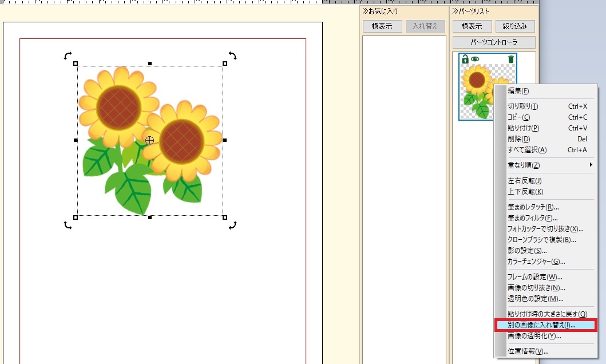Click the center crosshair marker of the sunflower image

(x=149, y=140)
